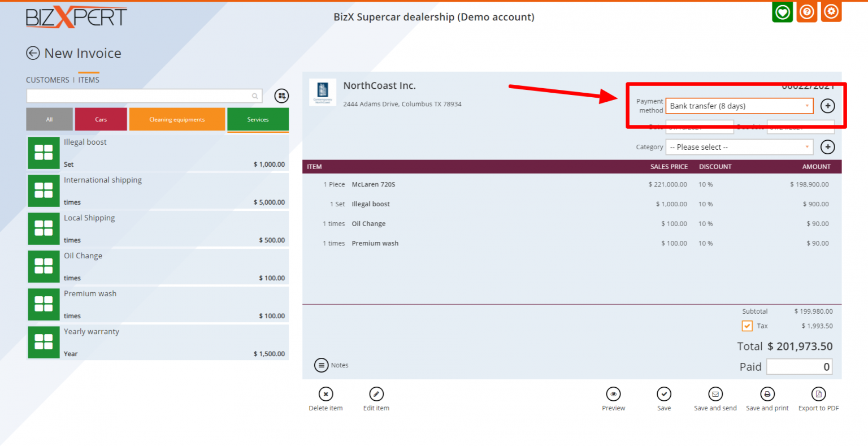Uncheck the Tax checkbox
Screen dimensions: 868x446
tap(747, 326)
